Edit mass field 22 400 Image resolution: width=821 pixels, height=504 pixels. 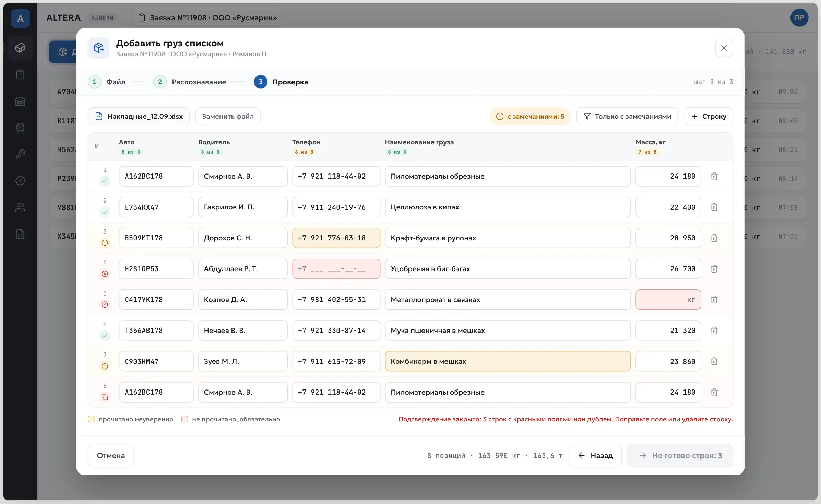coord(668,207)
